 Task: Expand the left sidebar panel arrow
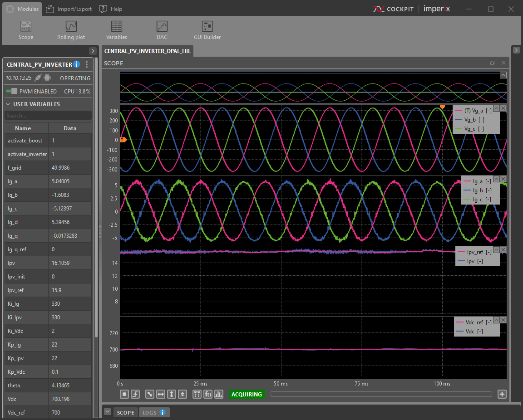(x=93, y=50)
